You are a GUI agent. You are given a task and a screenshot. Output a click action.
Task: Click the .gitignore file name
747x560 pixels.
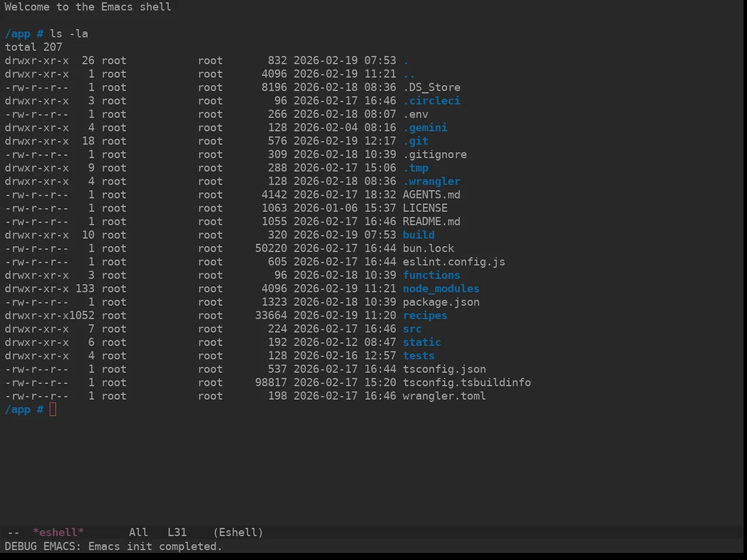click(435, 155)
